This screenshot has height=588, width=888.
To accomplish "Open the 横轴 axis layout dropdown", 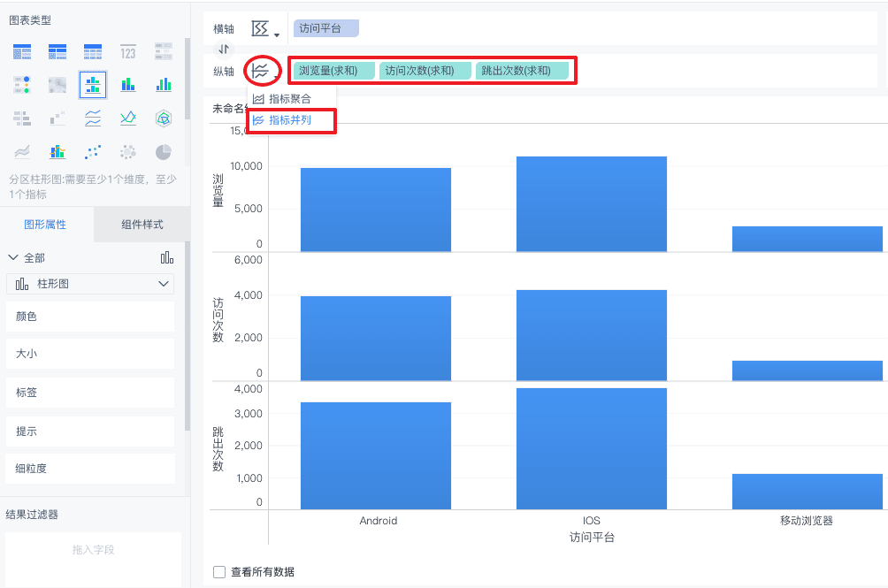I will click(x=265, y=29).
